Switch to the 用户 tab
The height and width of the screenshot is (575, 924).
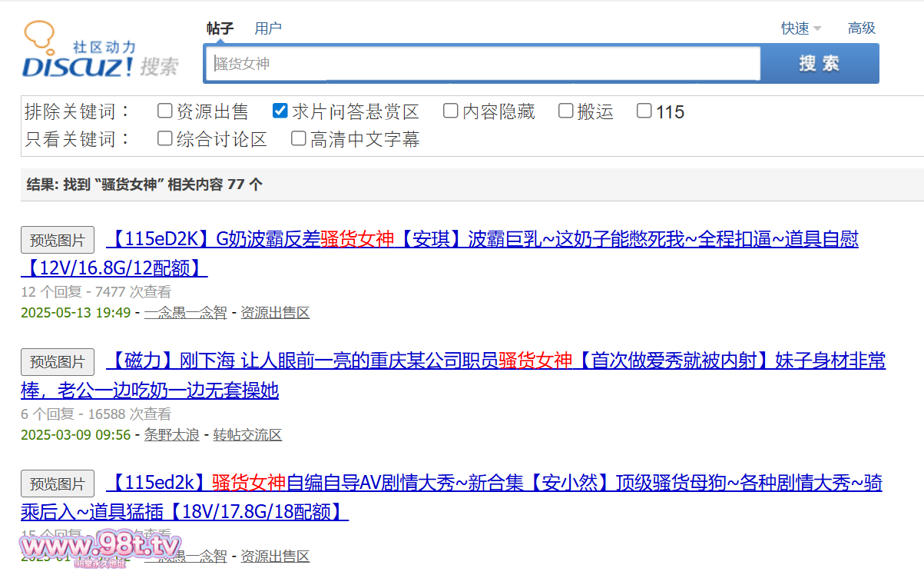[268, 28]
